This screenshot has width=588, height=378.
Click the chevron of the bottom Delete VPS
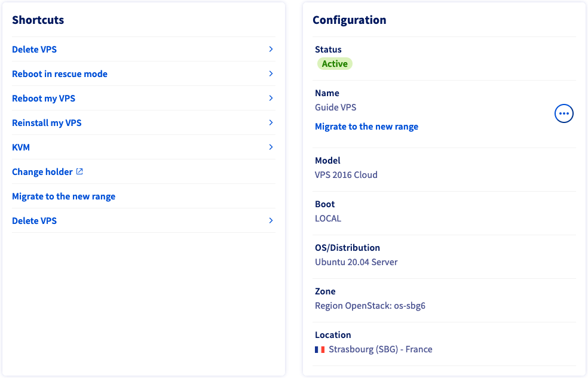pyautogui.click(x=271, y=220)
